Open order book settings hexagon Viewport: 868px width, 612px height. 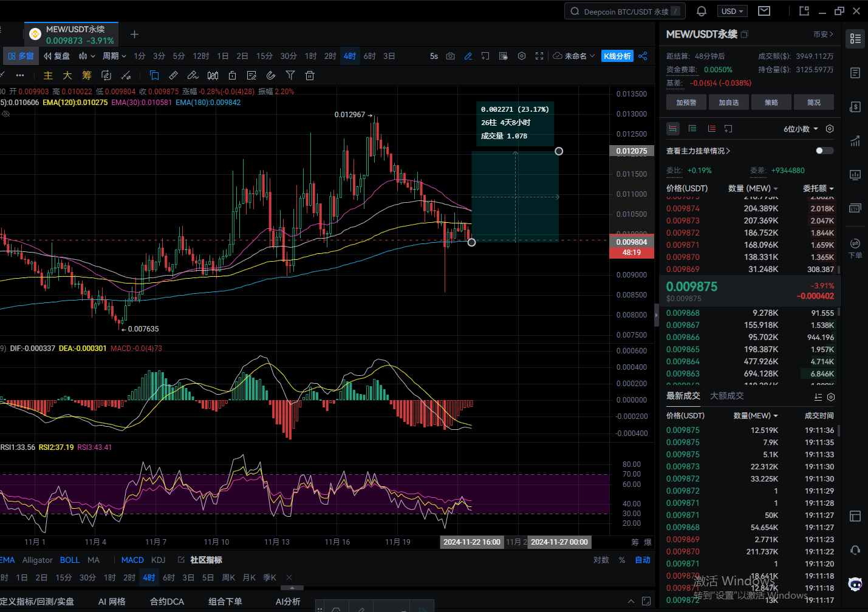[830, 129]
